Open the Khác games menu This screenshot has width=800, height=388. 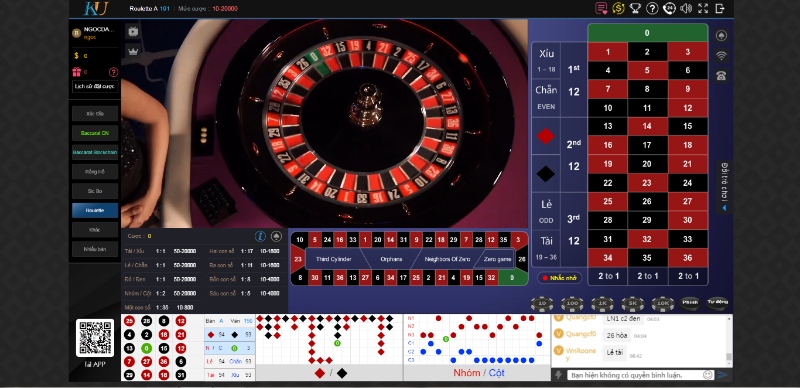[x=95, y=230]
